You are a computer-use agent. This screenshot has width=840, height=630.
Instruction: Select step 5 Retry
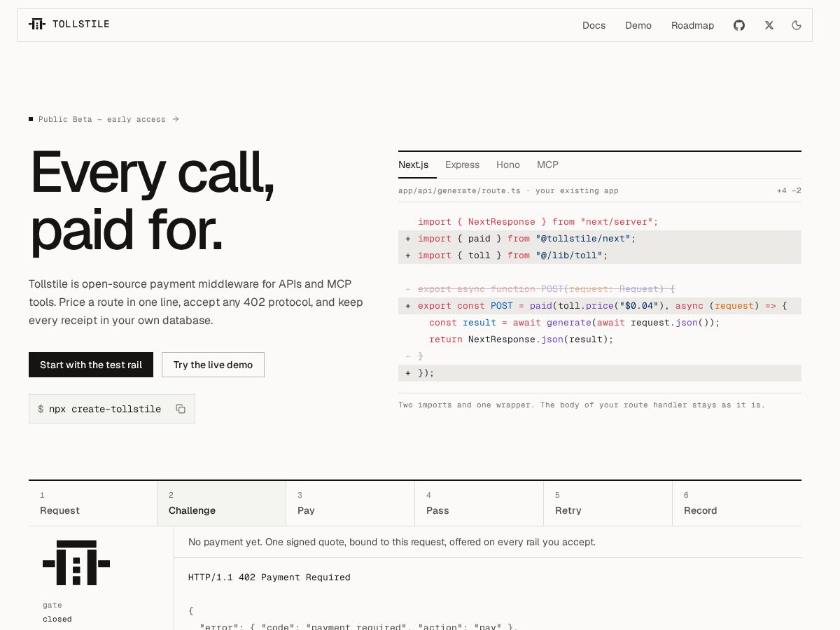[x=608, y=503]
